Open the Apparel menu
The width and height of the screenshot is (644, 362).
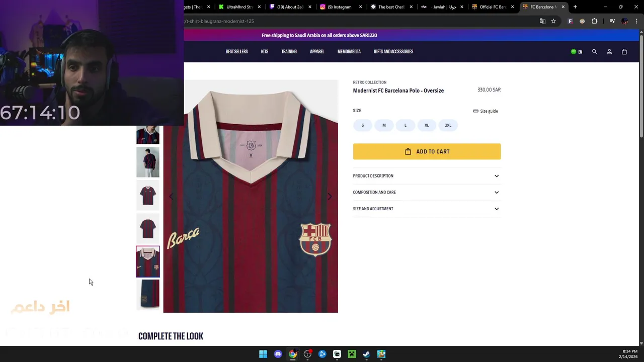click(317, 52)
